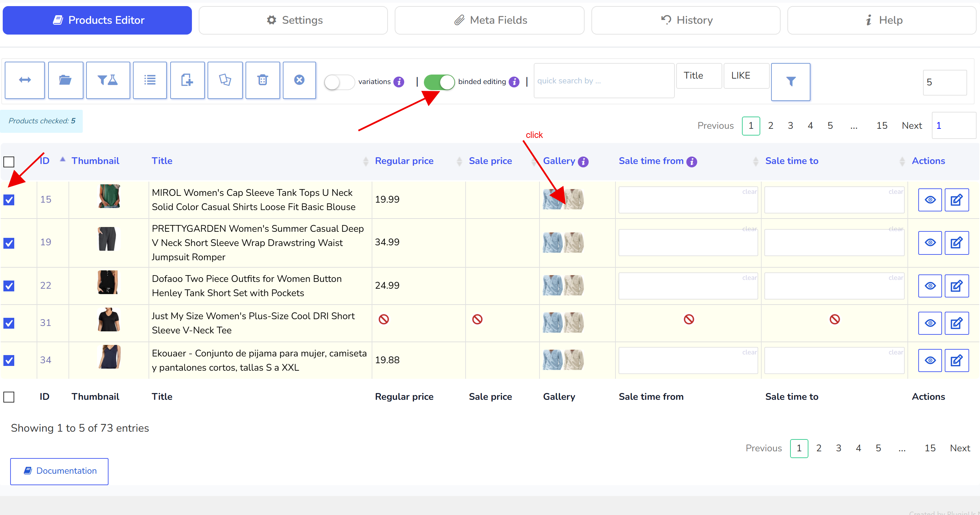The width and height of the screenshot is (980, 515).
Task: Open the History tab
Action: [686, 20]
